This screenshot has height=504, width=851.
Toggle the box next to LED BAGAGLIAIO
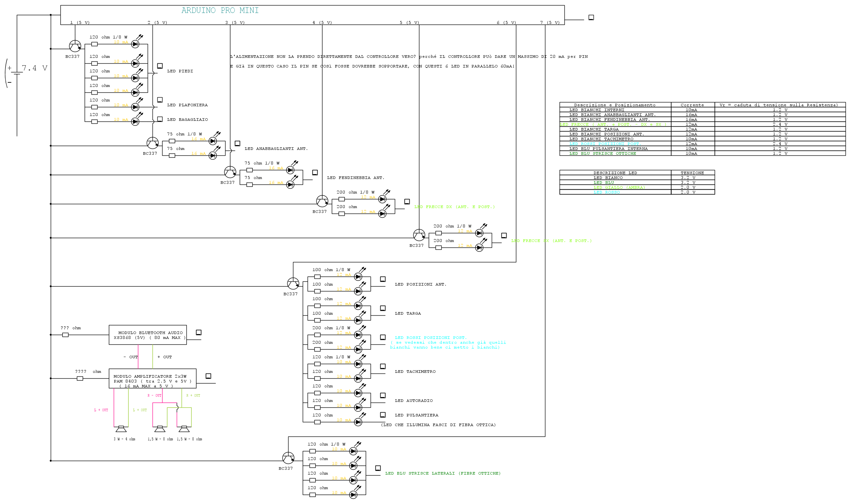click(x=160, y=119)
